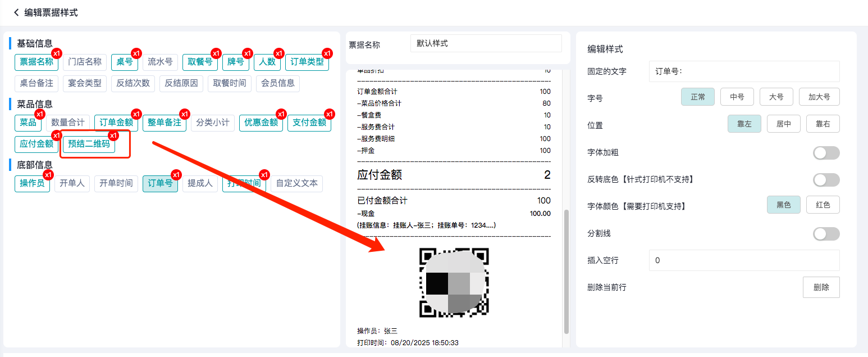The height and width of the screenshot is (357, 868).
Task: Add the 分类小计 field tag
Action: tap(213, 123)
